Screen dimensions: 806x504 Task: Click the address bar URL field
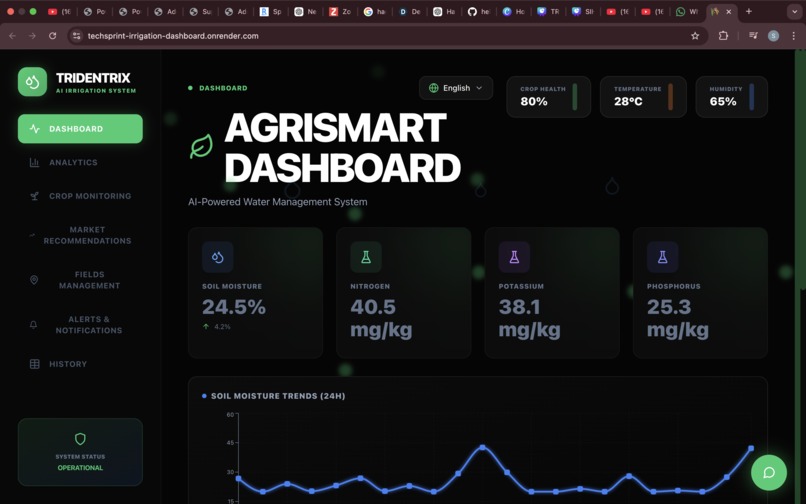pos(386,36)
